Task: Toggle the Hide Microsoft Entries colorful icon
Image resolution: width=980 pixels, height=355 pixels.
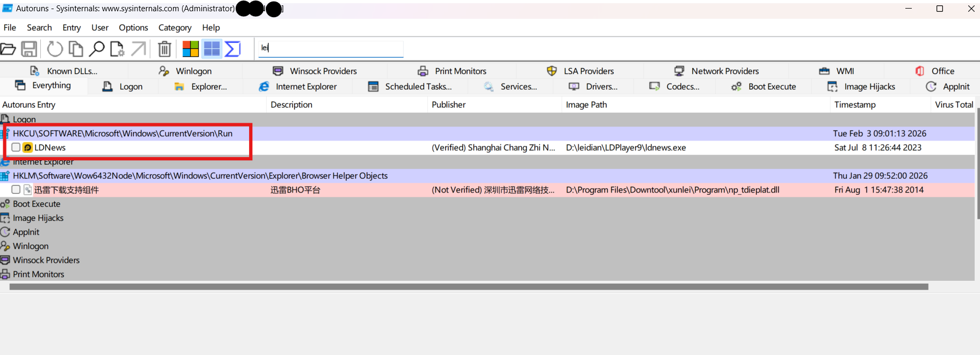Action: tap(190, 49)
